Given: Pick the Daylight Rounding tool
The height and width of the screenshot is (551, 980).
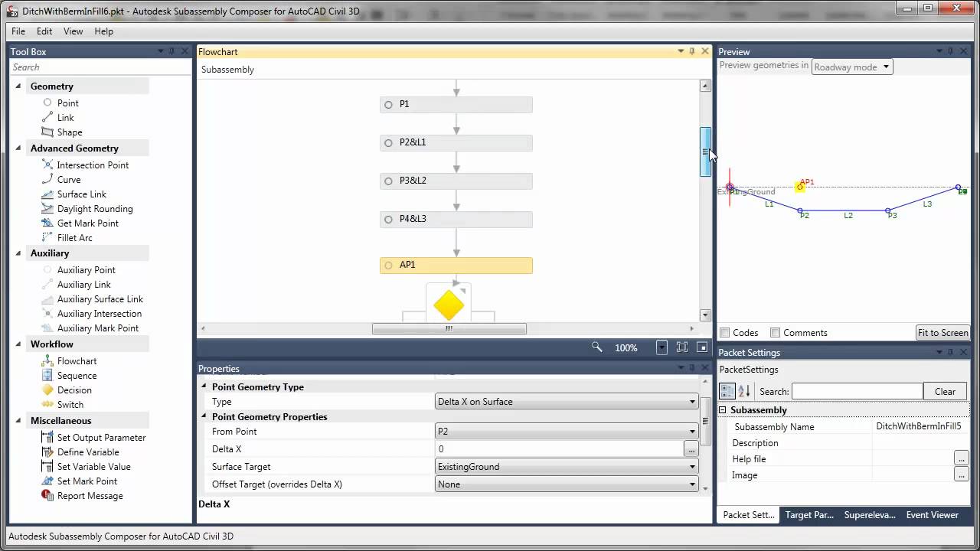Looking at the screenshot, I should point(87,208).
